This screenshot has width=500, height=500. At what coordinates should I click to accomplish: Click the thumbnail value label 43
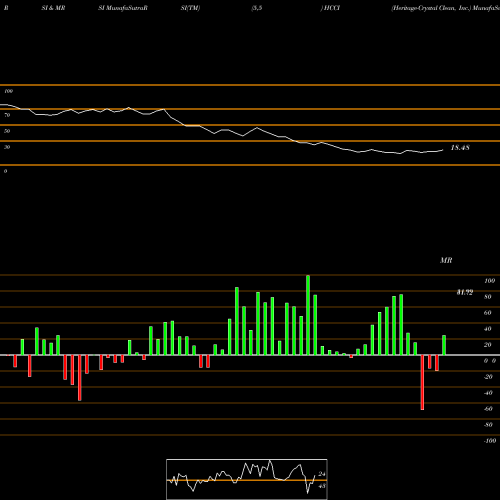(322, 486)
